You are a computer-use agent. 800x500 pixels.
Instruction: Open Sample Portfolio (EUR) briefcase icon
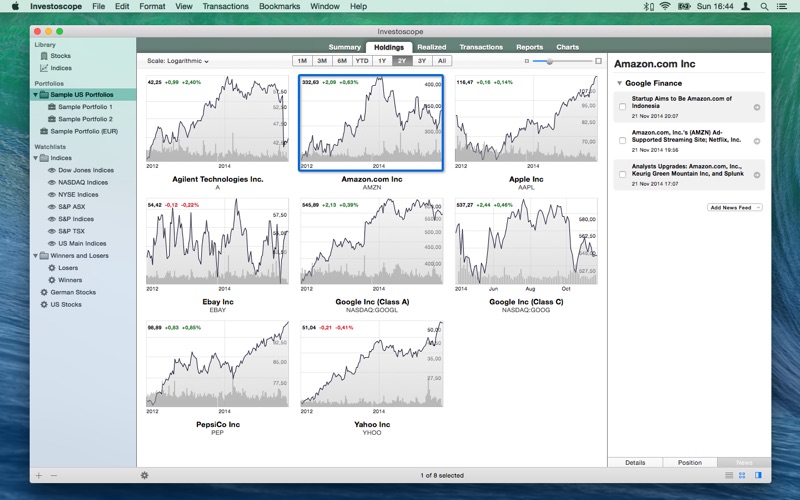click(x=44, y=131)
